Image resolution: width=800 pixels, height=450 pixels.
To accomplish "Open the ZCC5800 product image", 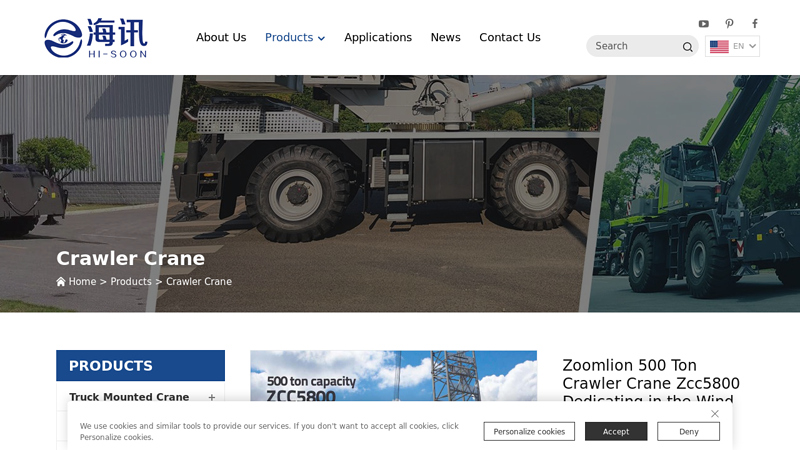I will click(x=393, y=376).
